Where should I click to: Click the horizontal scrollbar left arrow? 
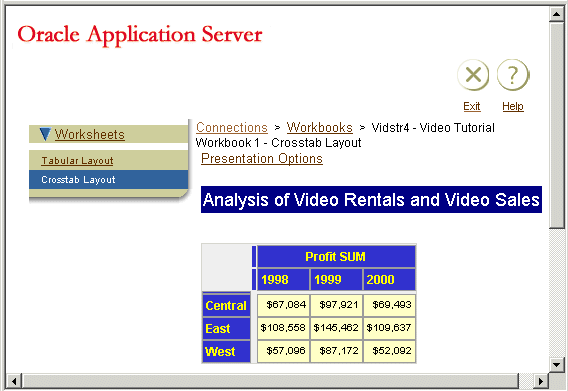14,381
